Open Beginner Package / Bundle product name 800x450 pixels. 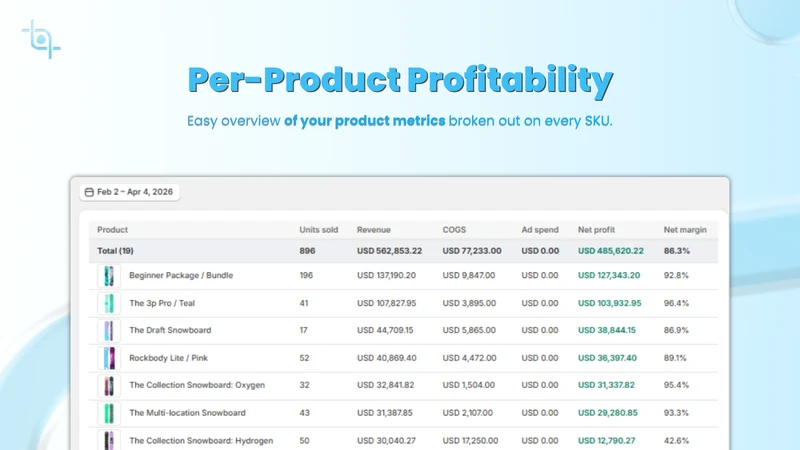click(181, 276)
